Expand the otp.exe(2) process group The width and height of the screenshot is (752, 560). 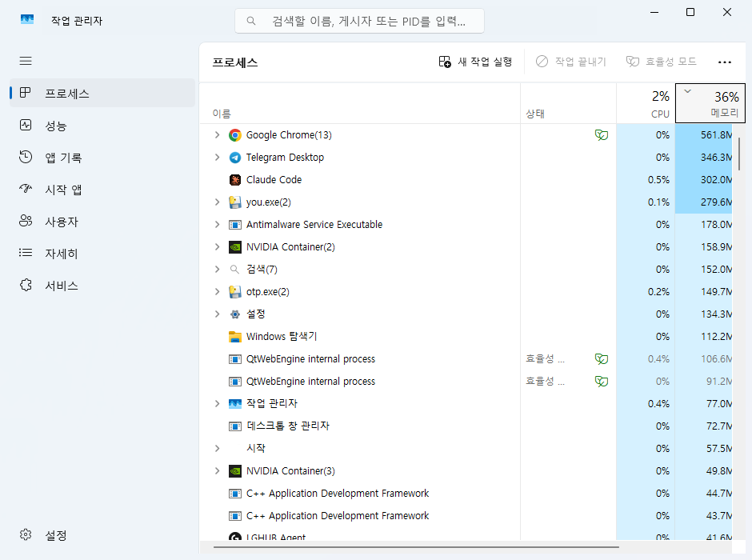point(218,291)
